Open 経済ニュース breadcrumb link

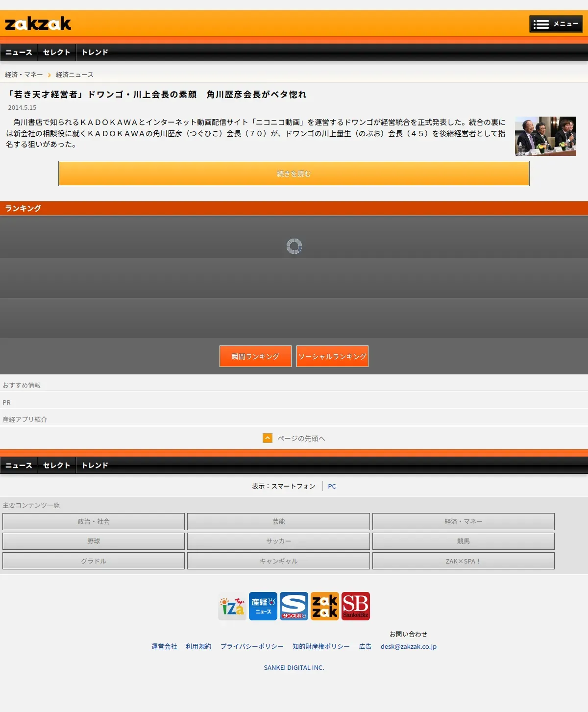[x=74, y=74]
